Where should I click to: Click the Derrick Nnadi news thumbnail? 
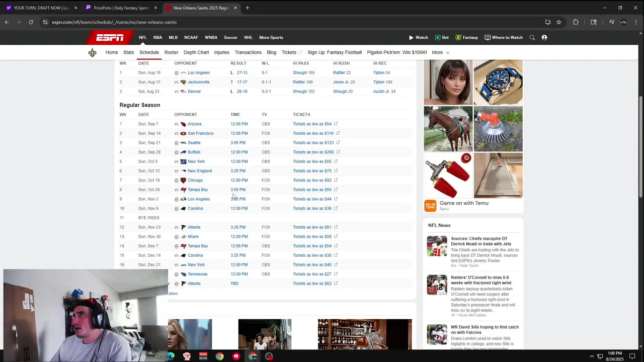[437, 246]
